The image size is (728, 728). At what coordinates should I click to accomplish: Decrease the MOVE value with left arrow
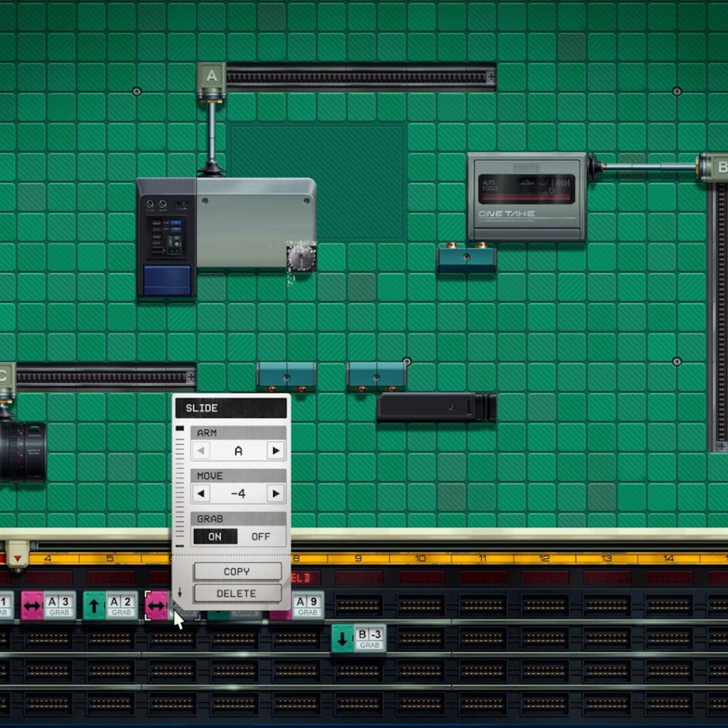[x=201, y=493]
